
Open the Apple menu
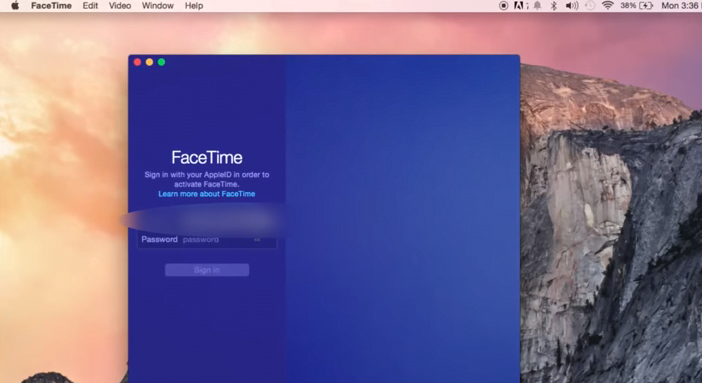point(15,6)
